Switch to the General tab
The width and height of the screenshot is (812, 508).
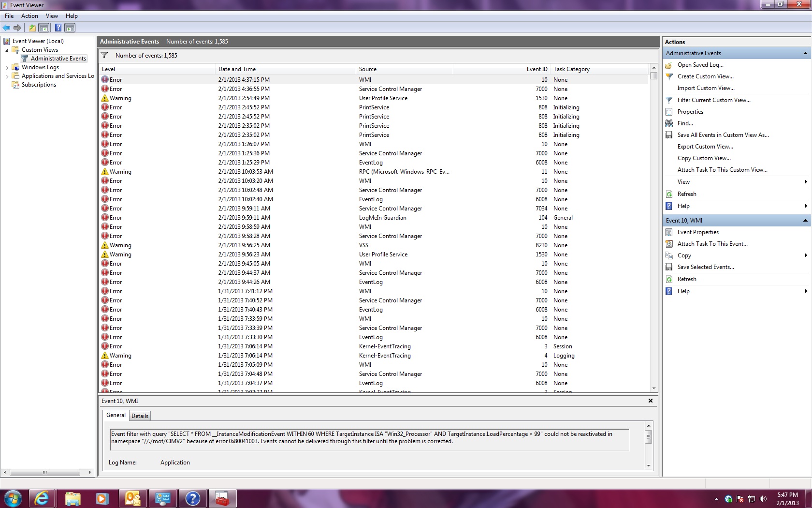(x=116, y=415)
